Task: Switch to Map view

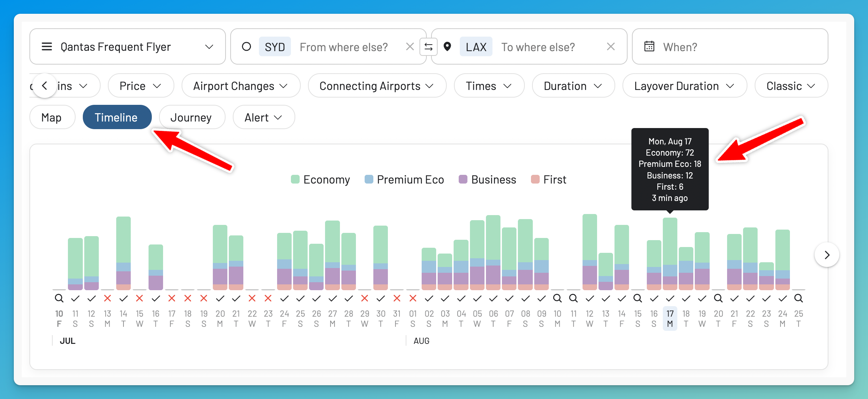Action: pos(52,118)
